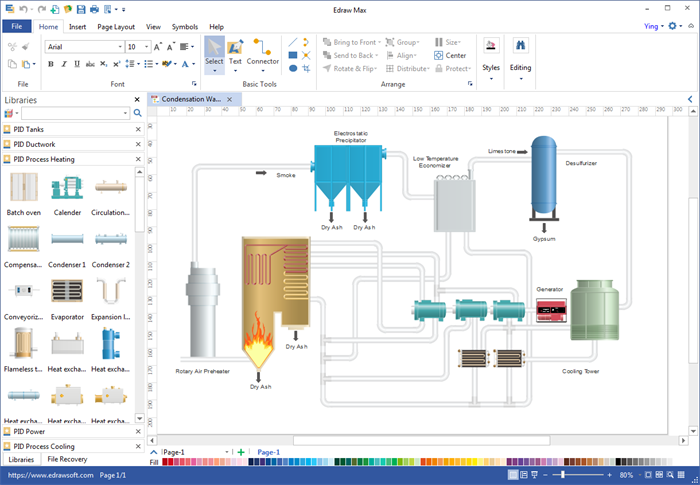Expand the font size dropdown
Viewport: 700px width, 485px height.
click(146, 46)
